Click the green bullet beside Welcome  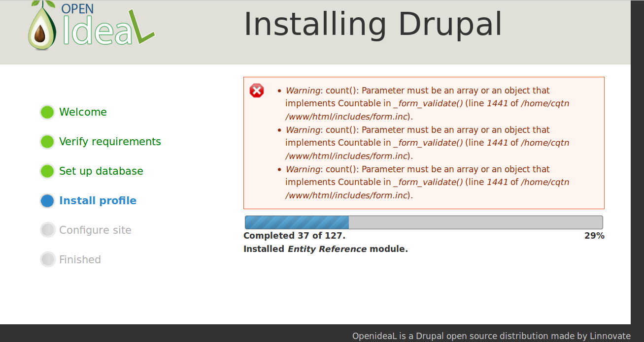[47, 112]
